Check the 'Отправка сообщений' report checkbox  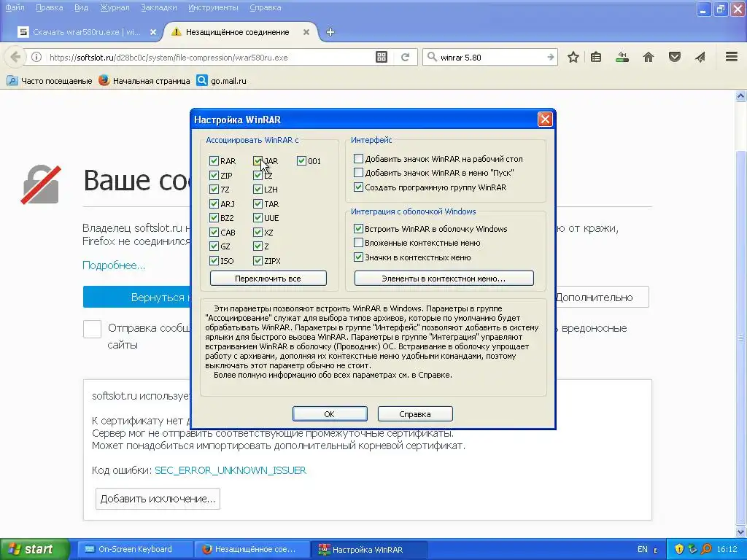pyautogui.click(x=92, y=329)
